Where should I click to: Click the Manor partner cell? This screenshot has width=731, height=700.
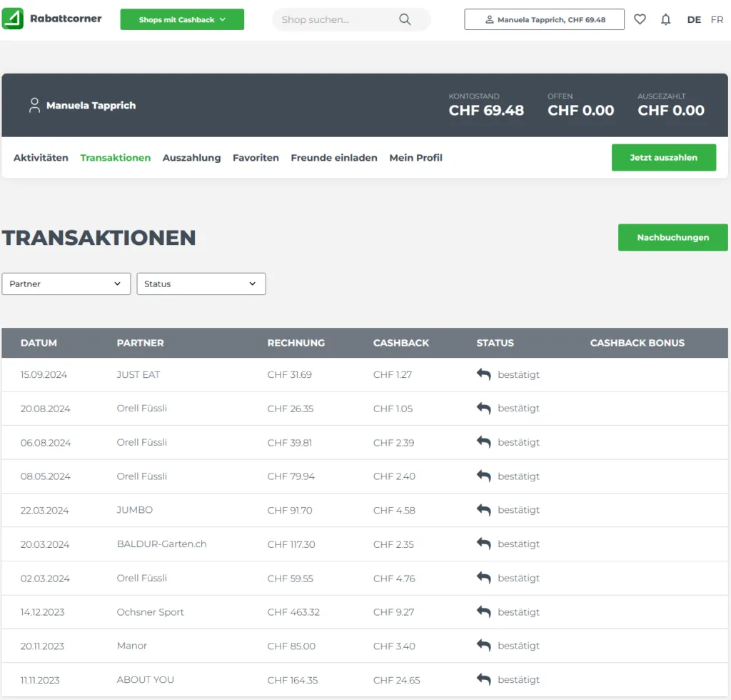(132, 646)
